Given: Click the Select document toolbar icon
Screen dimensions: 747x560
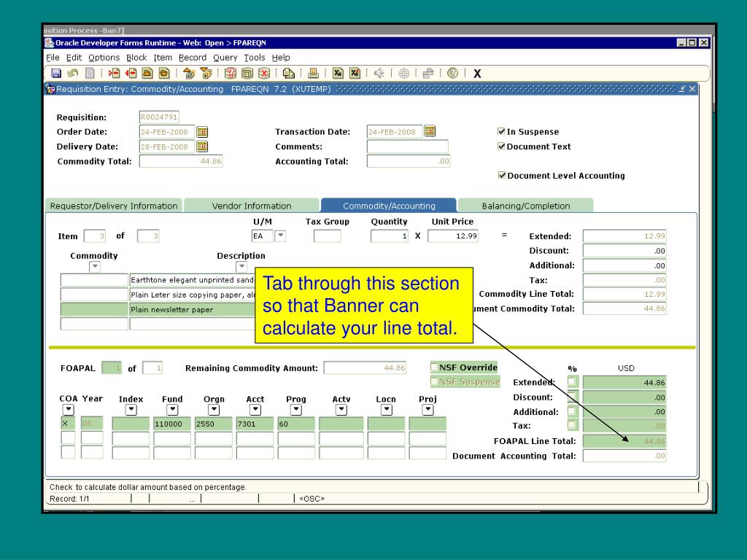Looking at the screenshot, I should click(90, 74).
